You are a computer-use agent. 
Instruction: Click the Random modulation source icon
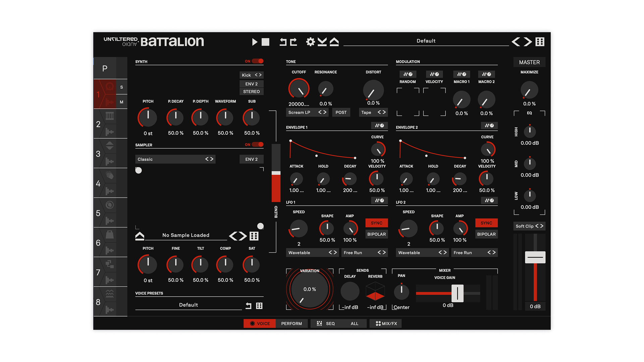point(408,74)
